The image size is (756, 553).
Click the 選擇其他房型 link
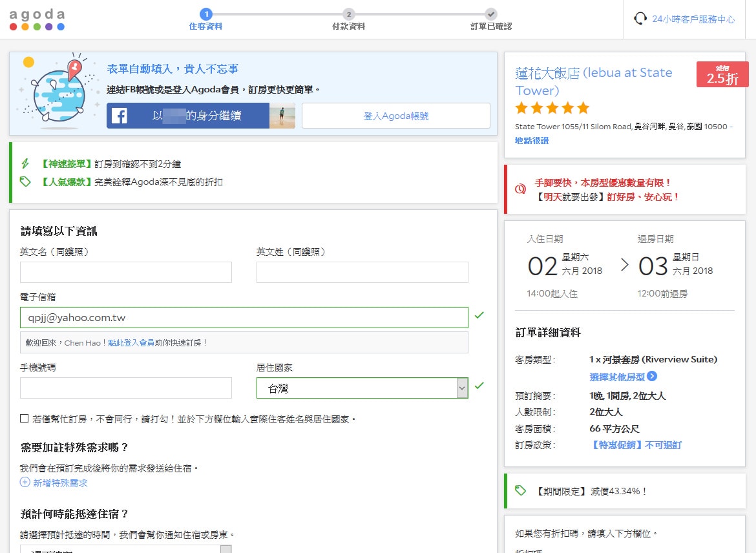point(617,377)
